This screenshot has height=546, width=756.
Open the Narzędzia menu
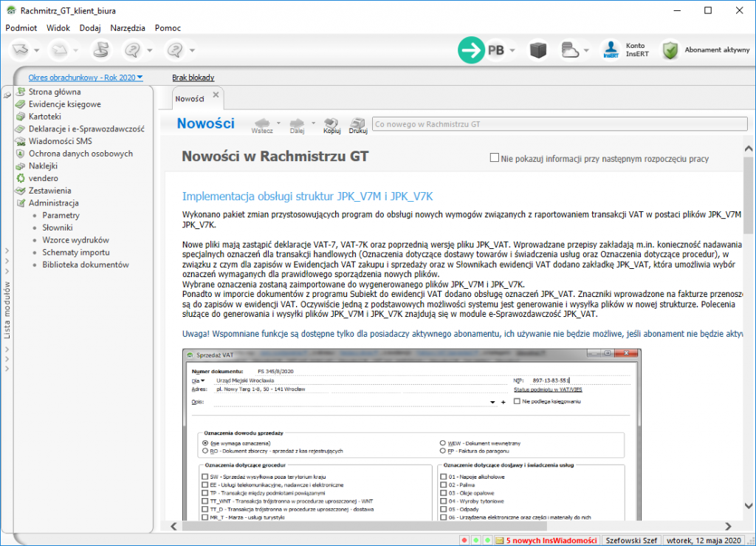128,28
